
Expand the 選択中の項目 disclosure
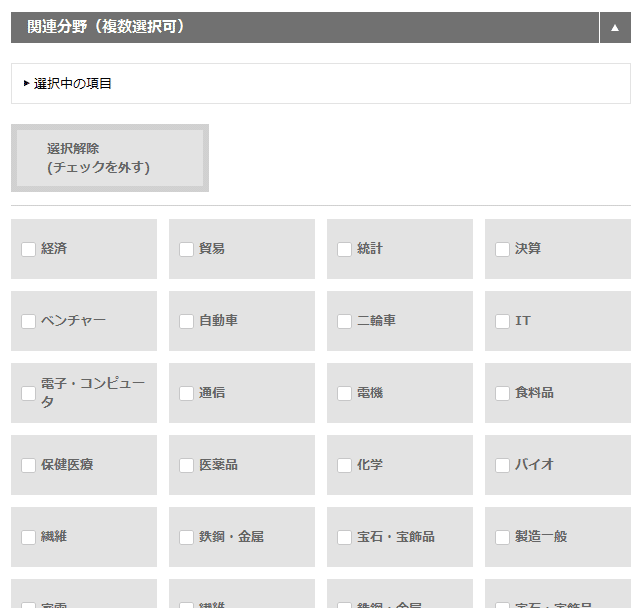coord(67,83)
